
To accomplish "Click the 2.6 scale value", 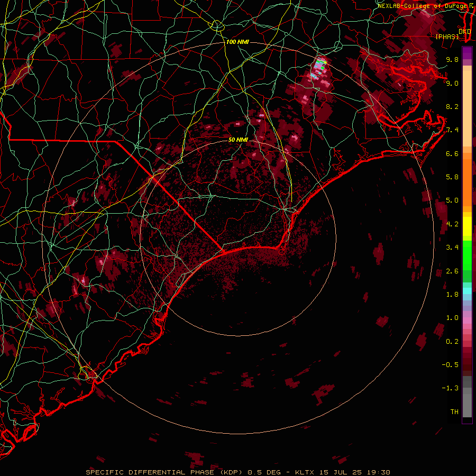I will (x=452, y=271).
